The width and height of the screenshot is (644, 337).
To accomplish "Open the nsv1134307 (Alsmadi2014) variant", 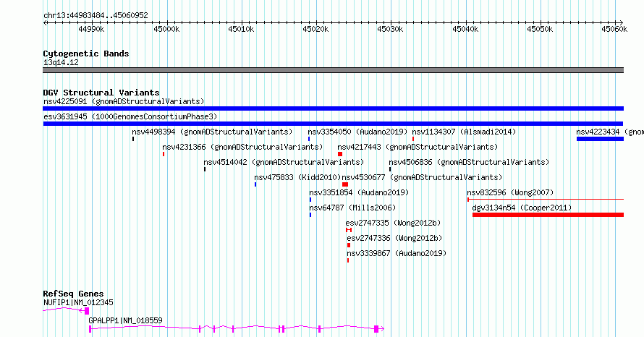I will coord(464,132).
